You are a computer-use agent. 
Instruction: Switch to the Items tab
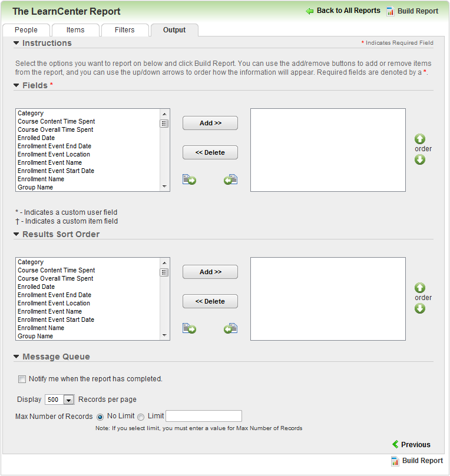75,30
